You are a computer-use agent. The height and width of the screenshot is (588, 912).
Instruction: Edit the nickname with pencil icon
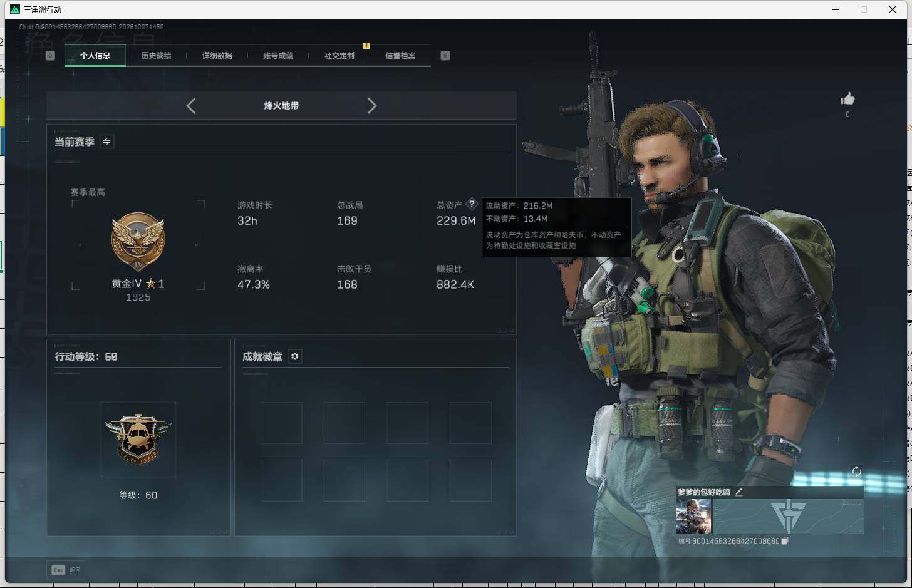pos(739,492)
